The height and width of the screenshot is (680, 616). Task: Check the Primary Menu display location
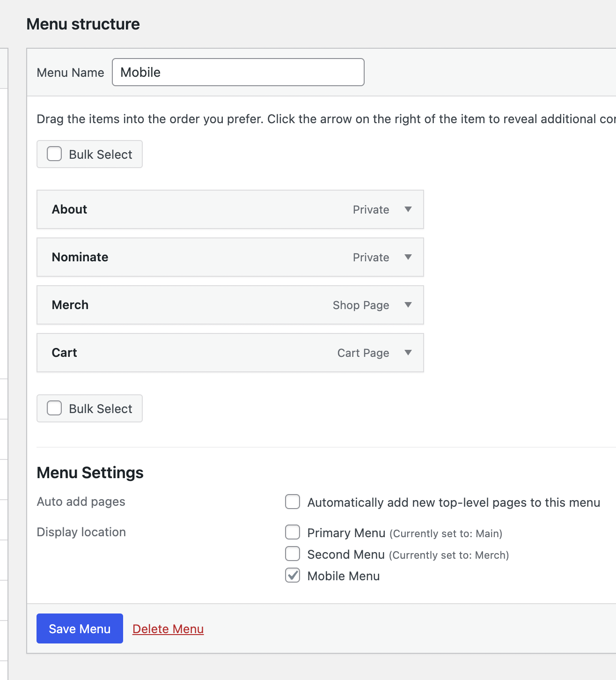[x=293, y=532]
